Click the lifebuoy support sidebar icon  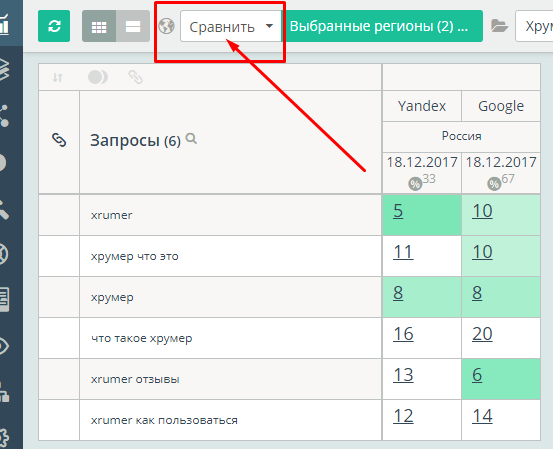coord(3,254)
